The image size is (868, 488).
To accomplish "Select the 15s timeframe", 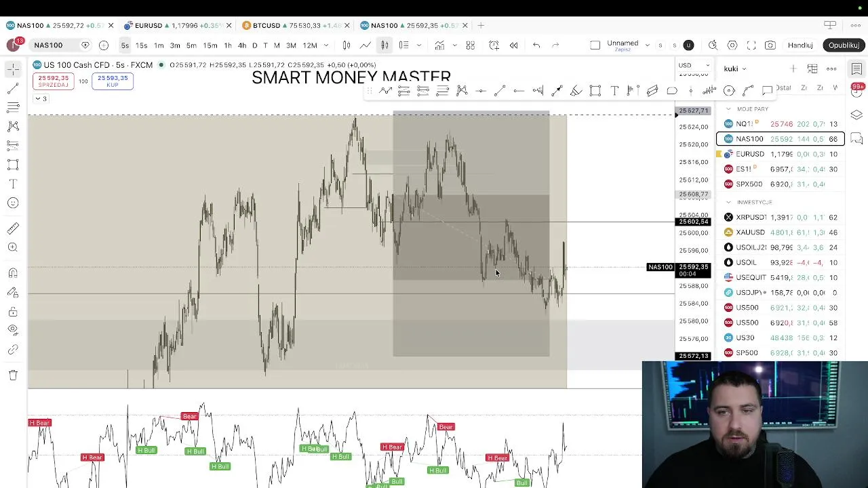I will tap(141, 45).
